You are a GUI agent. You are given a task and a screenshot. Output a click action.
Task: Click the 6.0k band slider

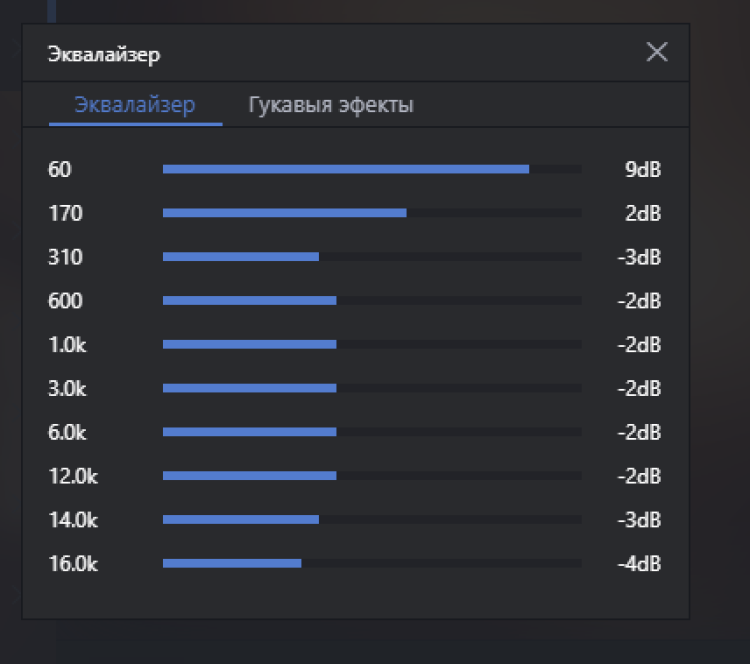372,432
